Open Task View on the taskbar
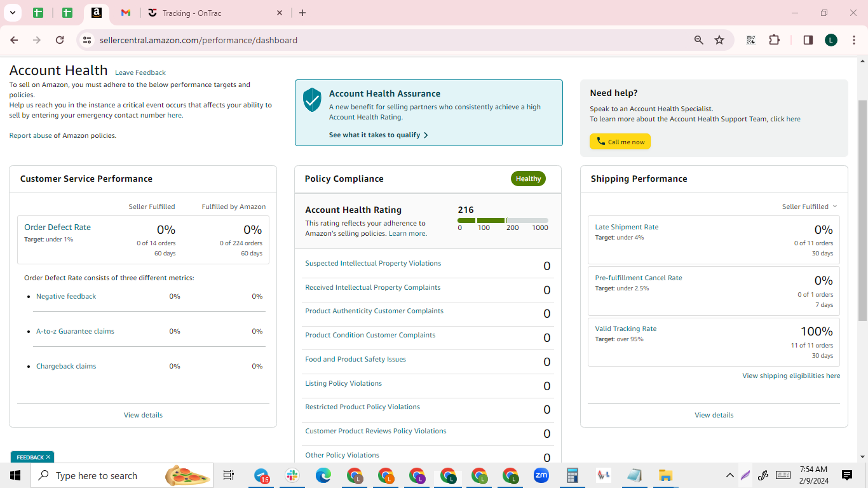The image size is (868, 488). click(x=229, y=475)
